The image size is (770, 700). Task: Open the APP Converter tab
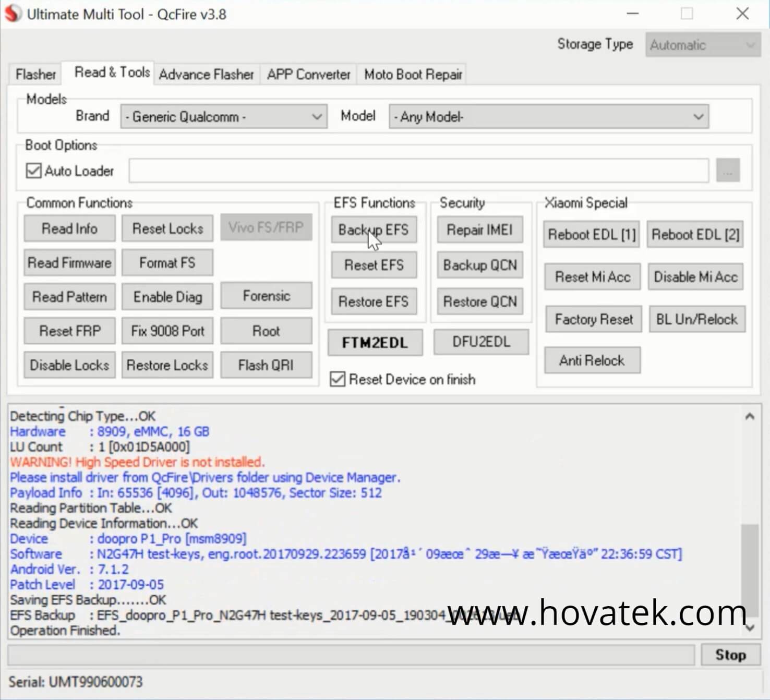click(308, 74)
